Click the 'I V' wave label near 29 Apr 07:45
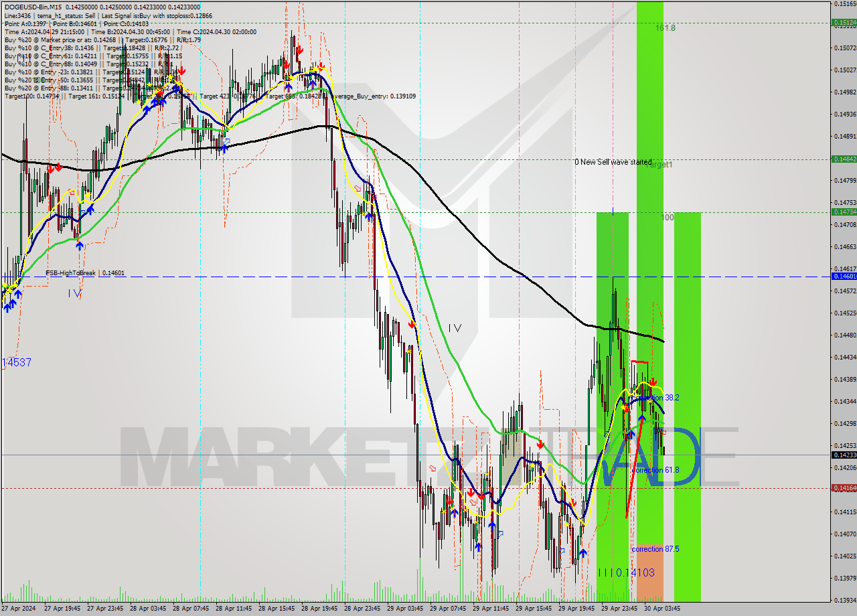857x616 pixels. coord(455,328)
